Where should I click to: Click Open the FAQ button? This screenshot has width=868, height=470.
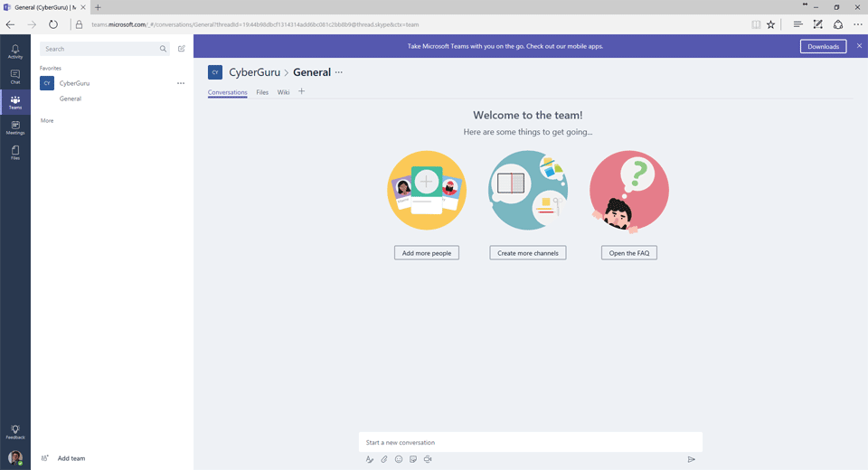click(x=629, y=253)
